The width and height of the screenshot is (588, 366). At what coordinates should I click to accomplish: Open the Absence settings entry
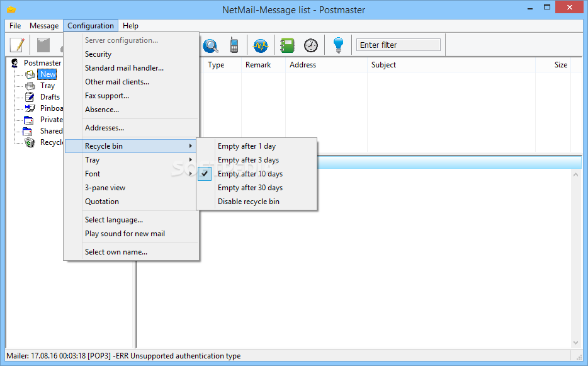pyautogui.click(x=131, y=110)
